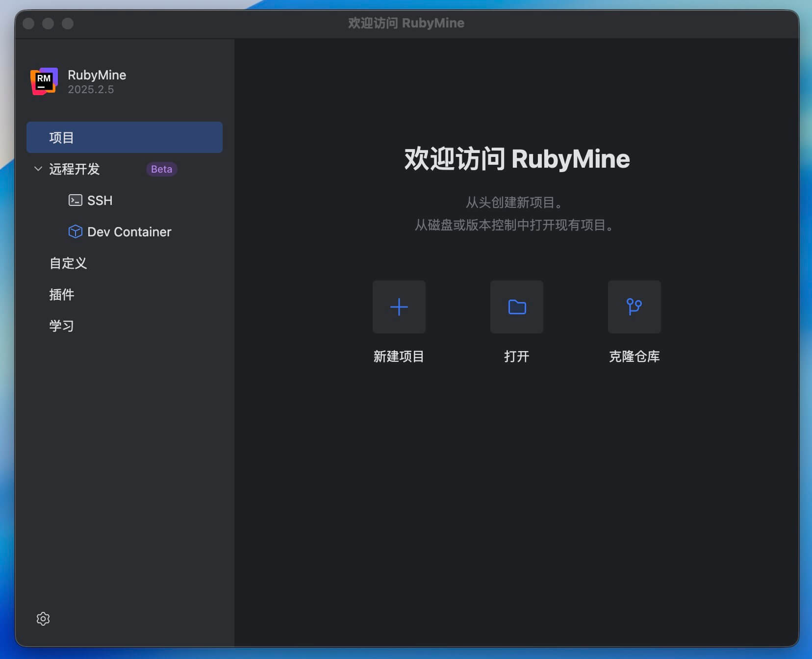Click the 克隆仓库 text label
The height and width of the screenshot is (659, 812).
point(634,356)
